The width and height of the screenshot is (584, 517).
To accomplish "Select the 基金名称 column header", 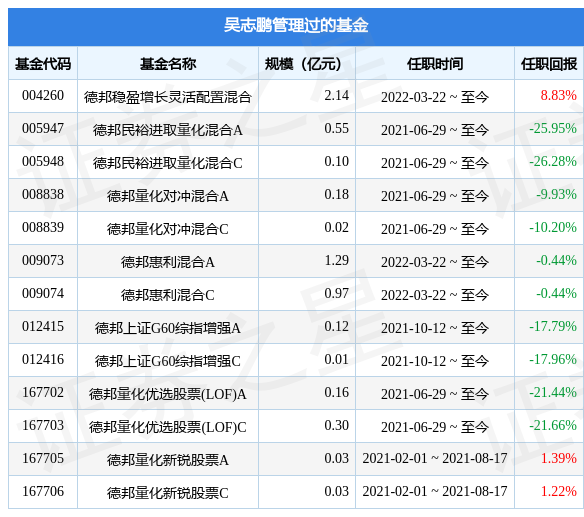I will (168, 64).
